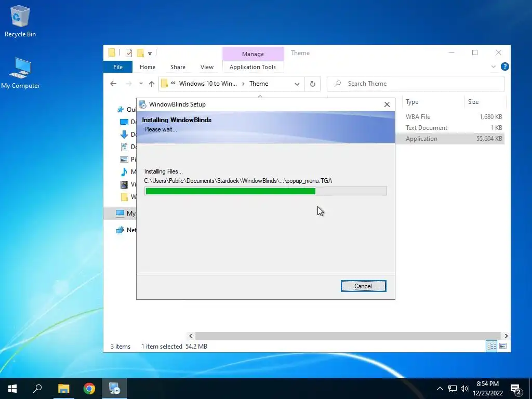The image size is (532, 399).
Task: Switch to the Home ribbon tab
Action: [x=147, y=67]
